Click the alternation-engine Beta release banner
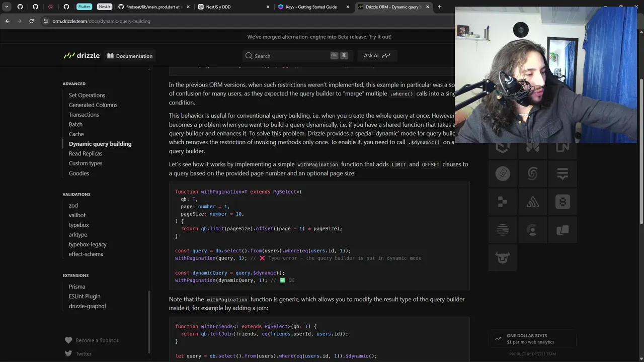 [319, 37]
